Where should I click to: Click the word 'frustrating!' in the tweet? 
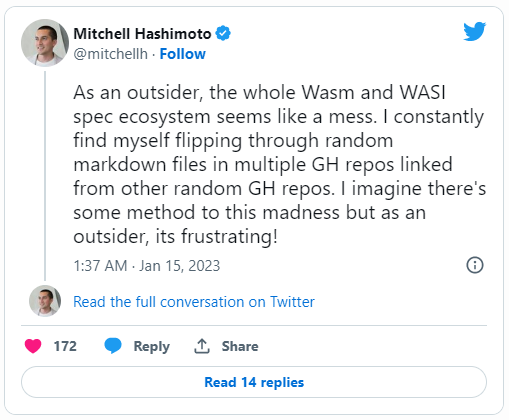tap(229, 237)
